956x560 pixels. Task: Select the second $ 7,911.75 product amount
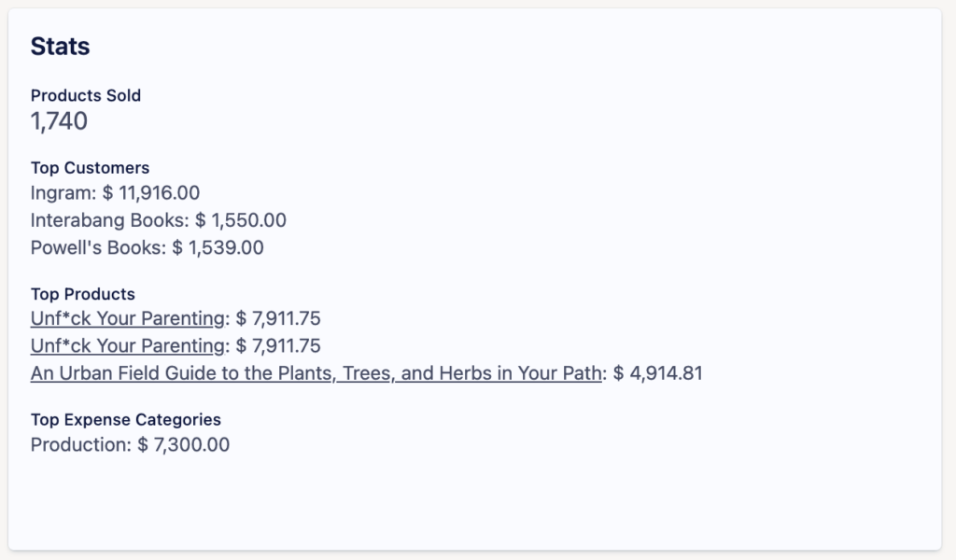point(279,346)
